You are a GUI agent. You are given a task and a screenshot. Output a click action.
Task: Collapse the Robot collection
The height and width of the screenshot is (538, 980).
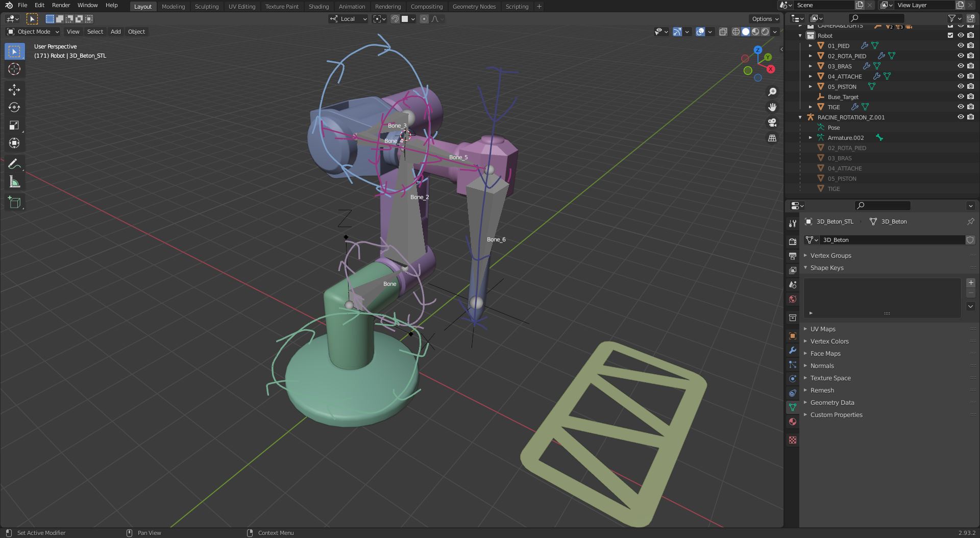tap(800, 35)
